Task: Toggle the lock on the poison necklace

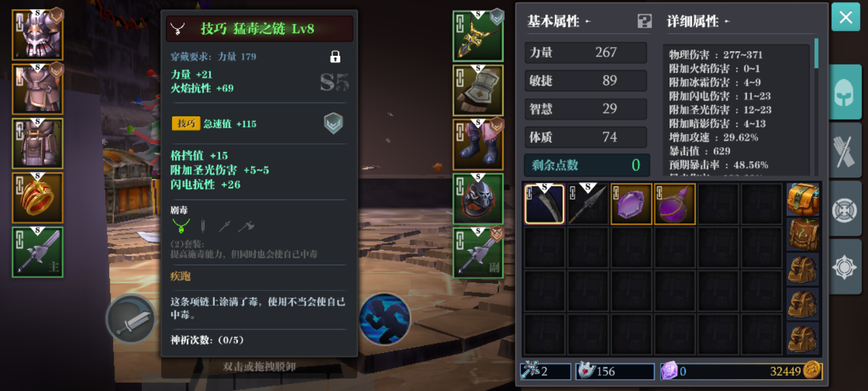Action: coord(335,56)
